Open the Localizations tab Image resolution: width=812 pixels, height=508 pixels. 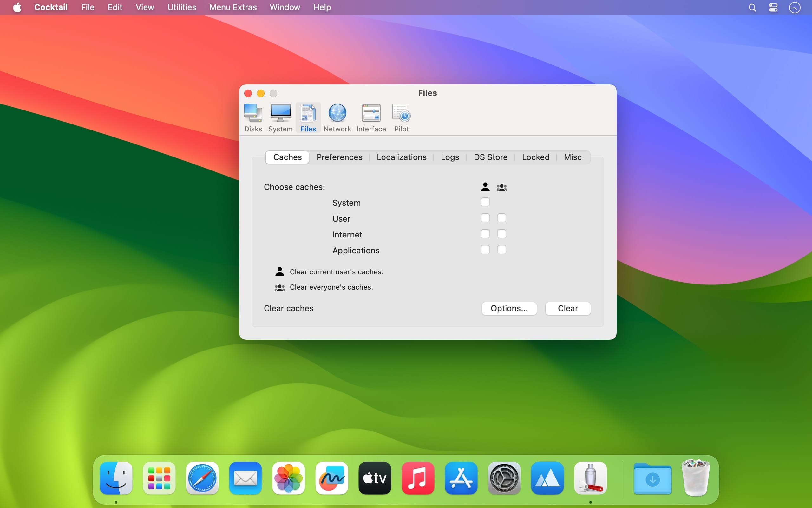(401, 157)
